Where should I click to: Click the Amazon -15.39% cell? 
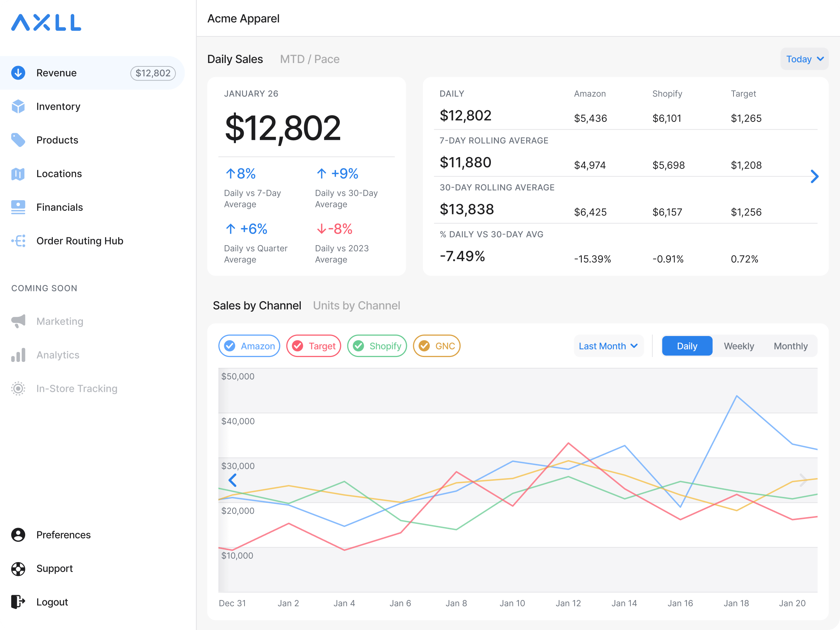point(592,259)
